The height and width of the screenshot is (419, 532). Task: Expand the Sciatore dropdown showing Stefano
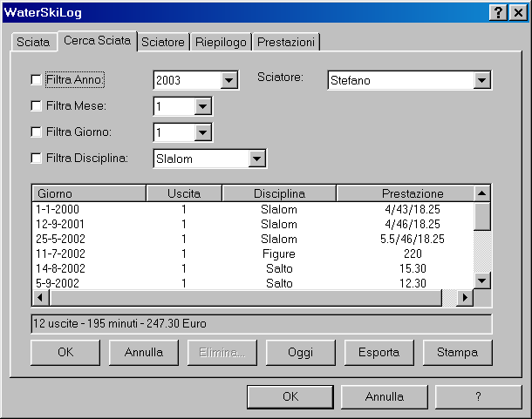[x=482, y=80]
